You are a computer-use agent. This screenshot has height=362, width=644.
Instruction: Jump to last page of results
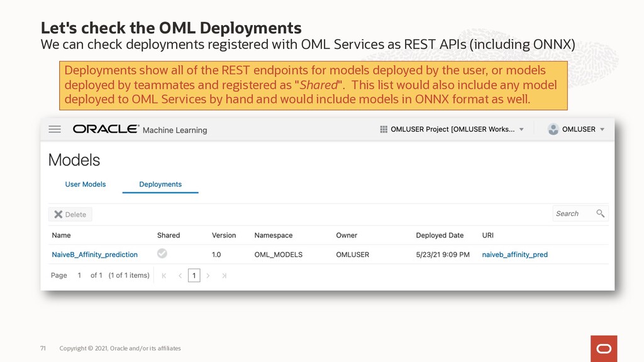[x=225, y=275]
